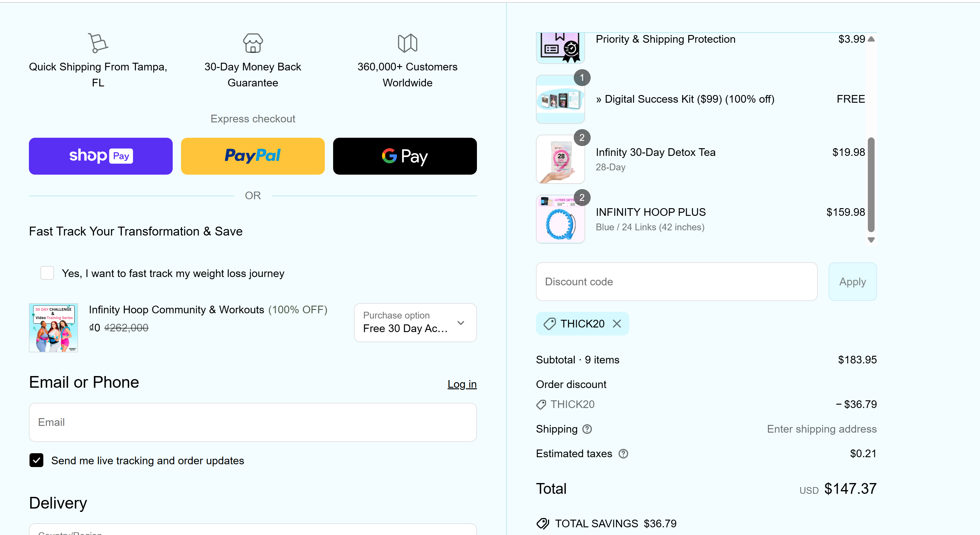The width and height of the screenshot is (980, 535).
Task: Click the quantity badge on Digital Success Kit
Action: click(582, 77)
